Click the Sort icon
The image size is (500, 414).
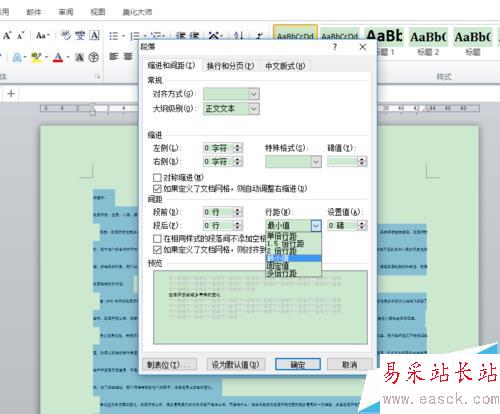point(239,35)
